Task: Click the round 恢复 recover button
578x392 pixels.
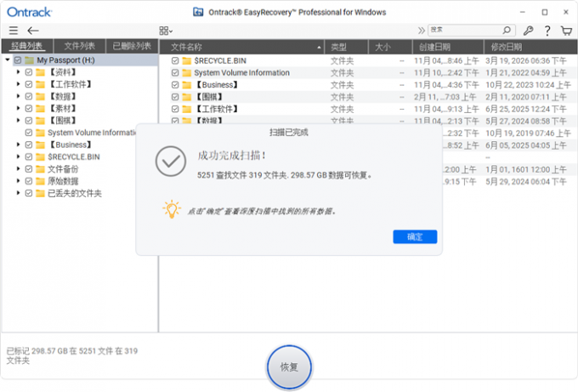Action: point(289,367)
